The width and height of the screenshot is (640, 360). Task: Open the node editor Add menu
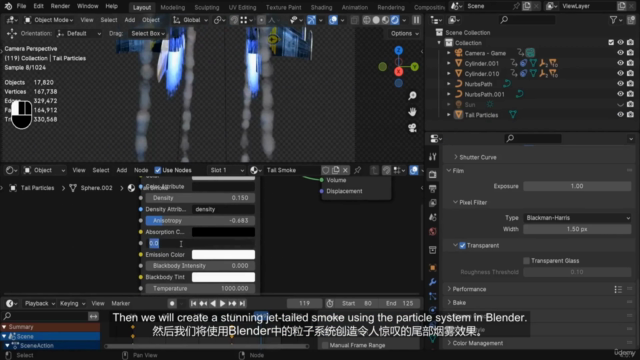pos(122,170)
